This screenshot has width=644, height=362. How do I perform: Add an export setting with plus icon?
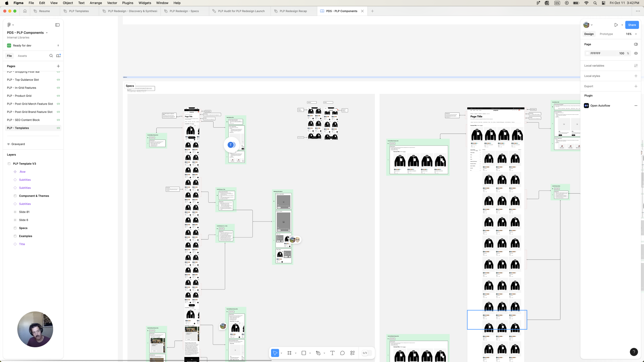636,86
